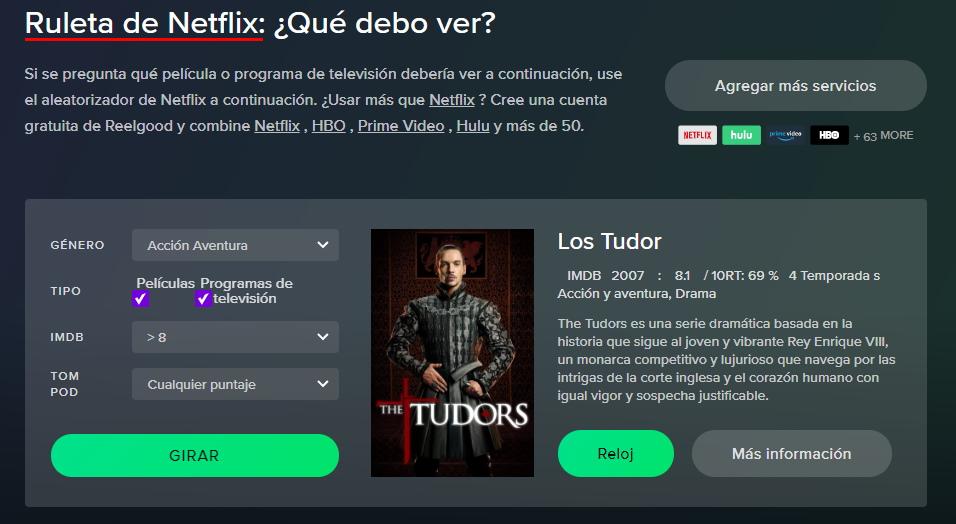
Task: Expand the Cualquier puntaje score dropdown
Action: tap(235, 384)
